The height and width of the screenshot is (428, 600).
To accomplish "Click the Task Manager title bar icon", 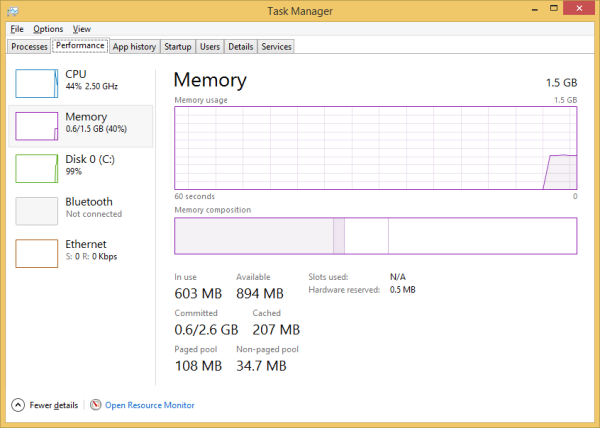I will tap(14, 10).
